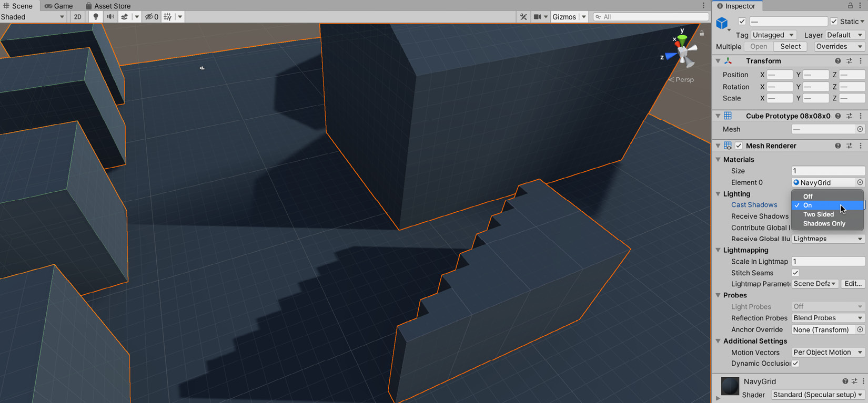This screenshot has width=868, height=403.
Task: Open the Shaded draw mode dropdown
Action: click(33, 17)
